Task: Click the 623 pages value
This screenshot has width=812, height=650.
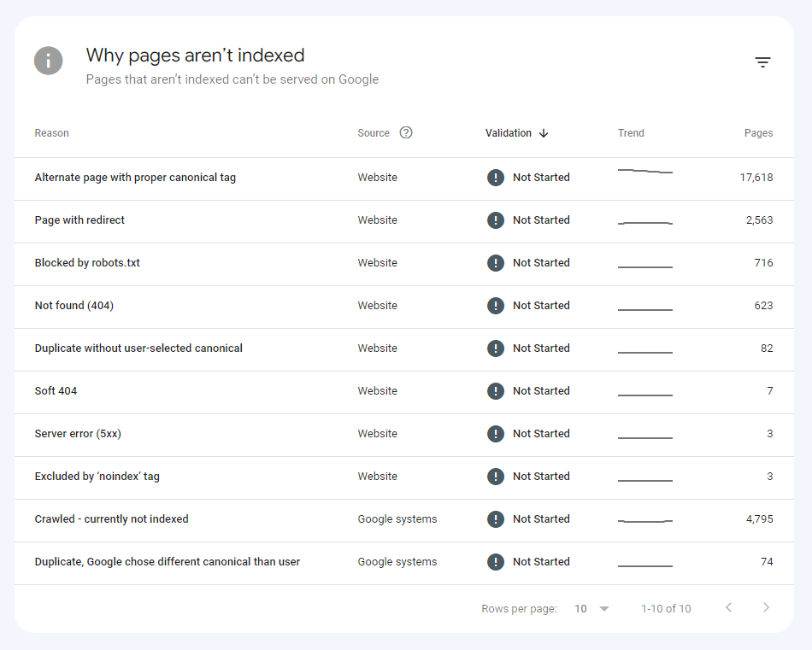Action: click(x=763, y=305)
